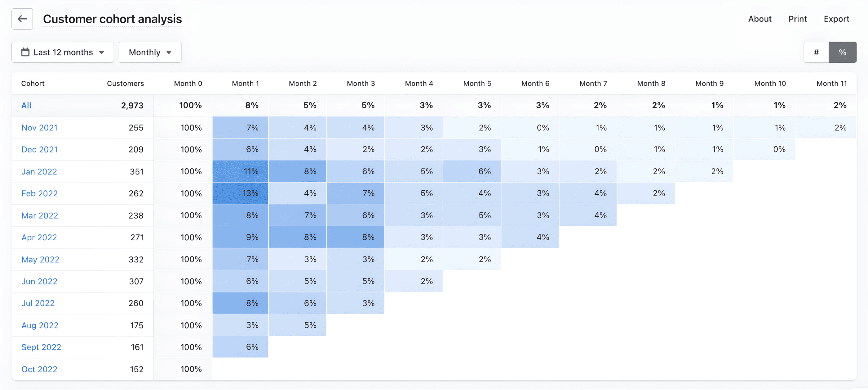Click the chevron on the Monthly selector
Viewport: 868px width, 390px height.
pos(170,52)
